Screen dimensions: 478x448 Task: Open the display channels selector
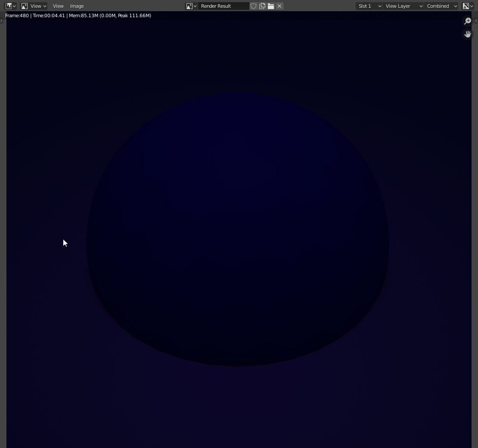(468, 6)
